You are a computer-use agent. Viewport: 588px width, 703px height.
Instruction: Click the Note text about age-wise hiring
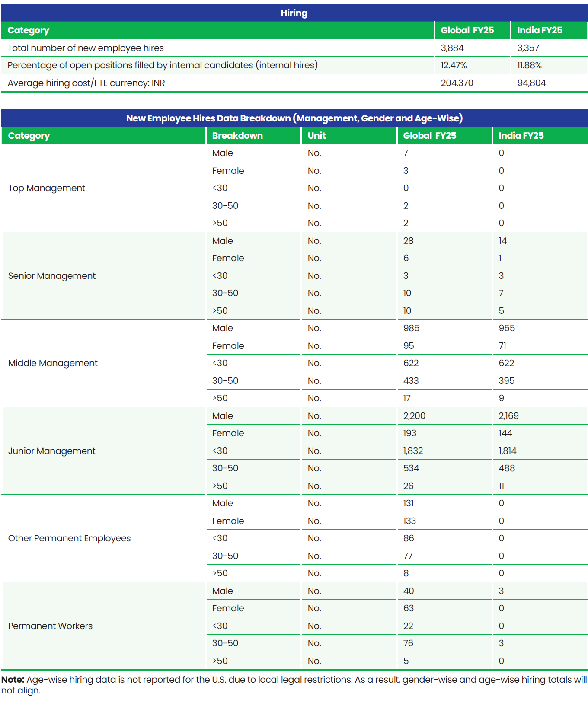point(294,685)
